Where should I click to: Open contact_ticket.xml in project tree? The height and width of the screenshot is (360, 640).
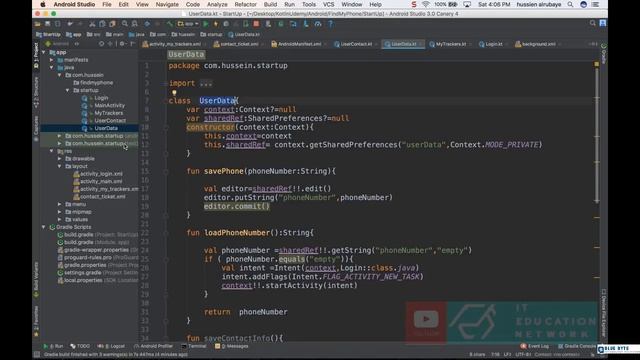102,197
